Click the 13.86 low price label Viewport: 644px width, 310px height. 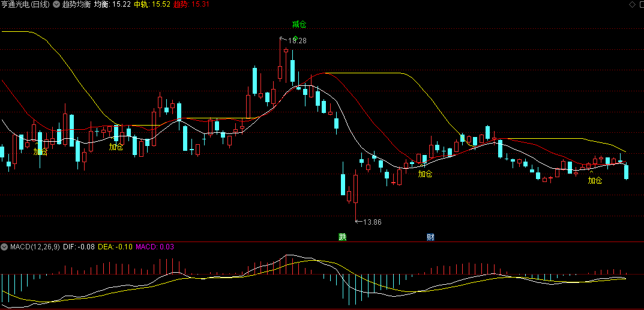[373, 222]
